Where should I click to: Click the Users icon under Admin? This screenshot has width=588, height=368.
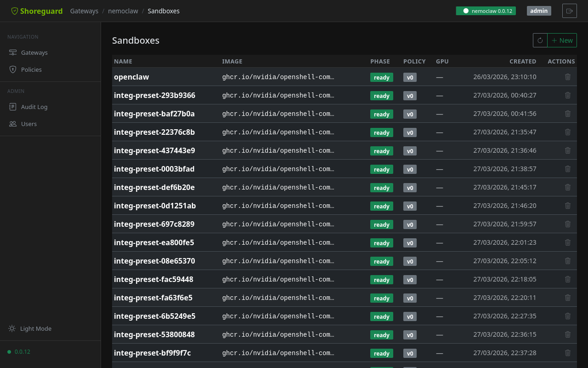12,124
